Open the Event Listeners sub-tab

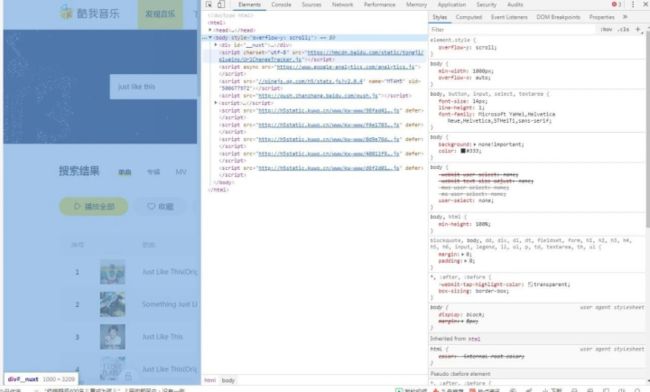(x=509, y=17)
